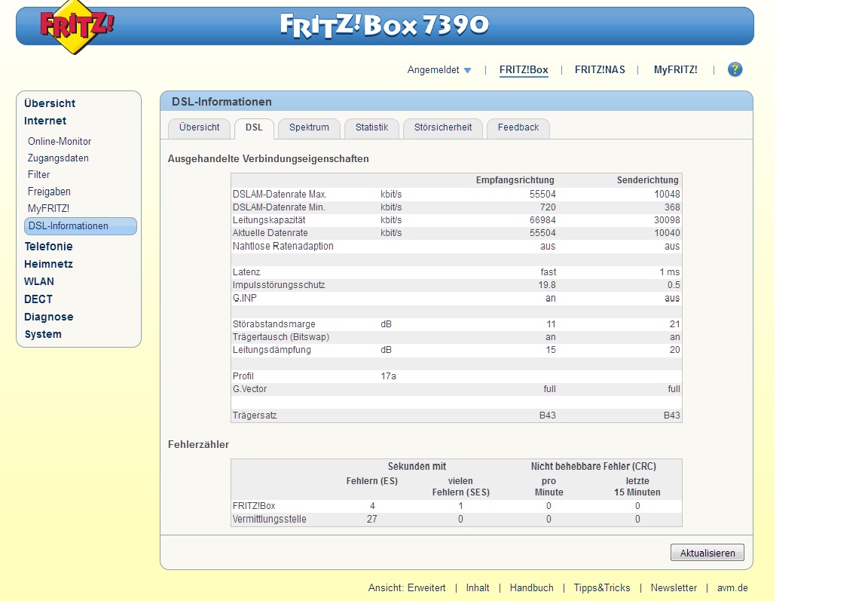The height and width of the screenshot is (601, 868).
Task: Click the DSLAM-Datenrate Max. row label
Action: tap(280, 195)
